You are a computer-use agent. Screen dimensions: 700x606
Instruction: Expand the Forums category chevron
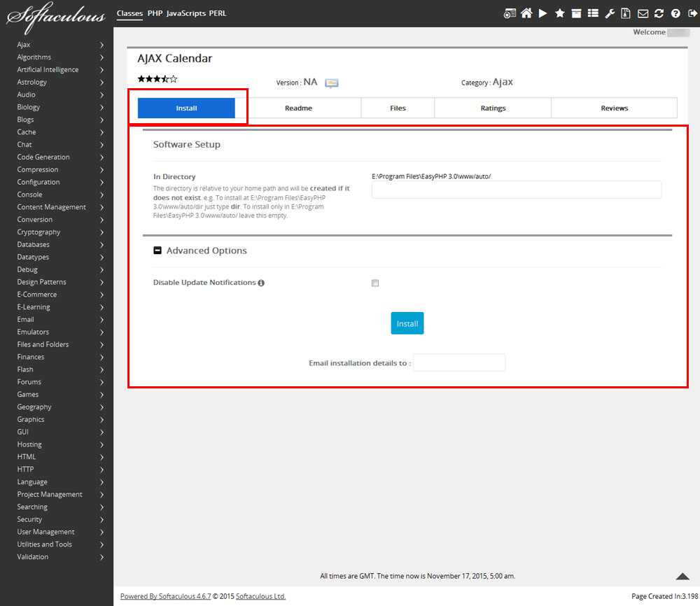[101, 383]
